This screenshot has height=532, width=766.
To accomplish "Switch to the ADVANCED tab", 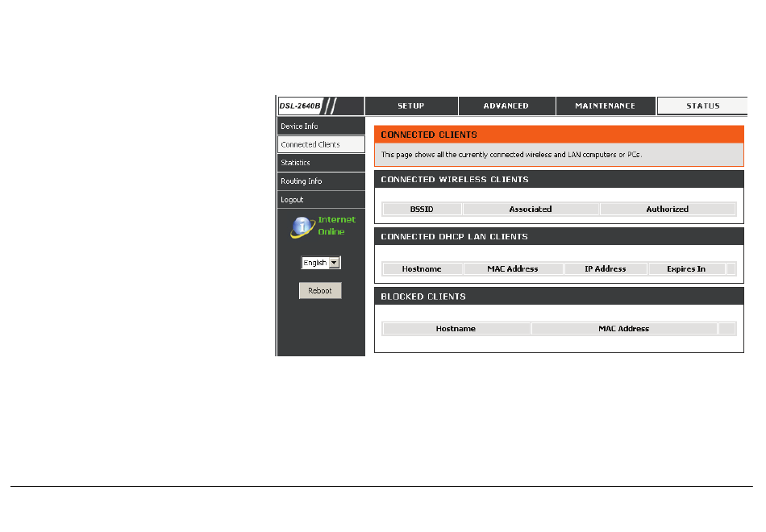I will pos(506,106).
